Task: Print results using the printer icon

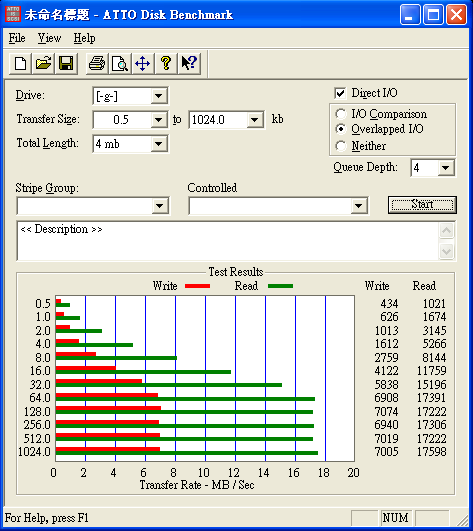Action: pos(97,63)
